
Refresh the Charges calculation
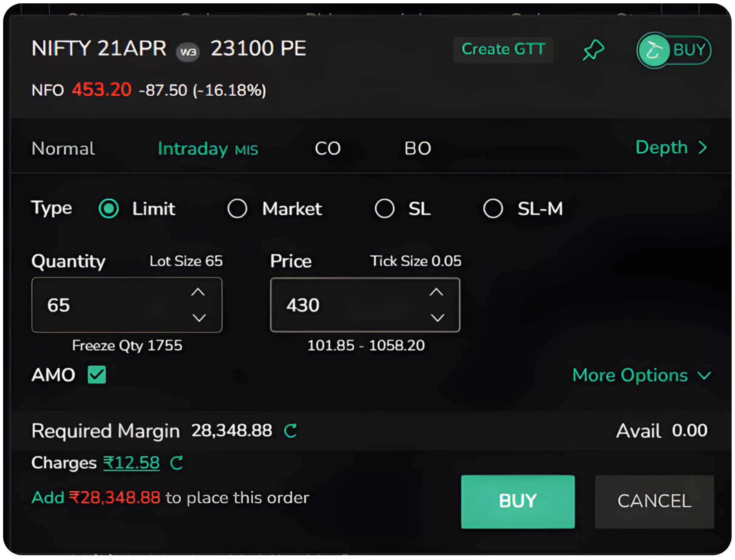point(177,463)
